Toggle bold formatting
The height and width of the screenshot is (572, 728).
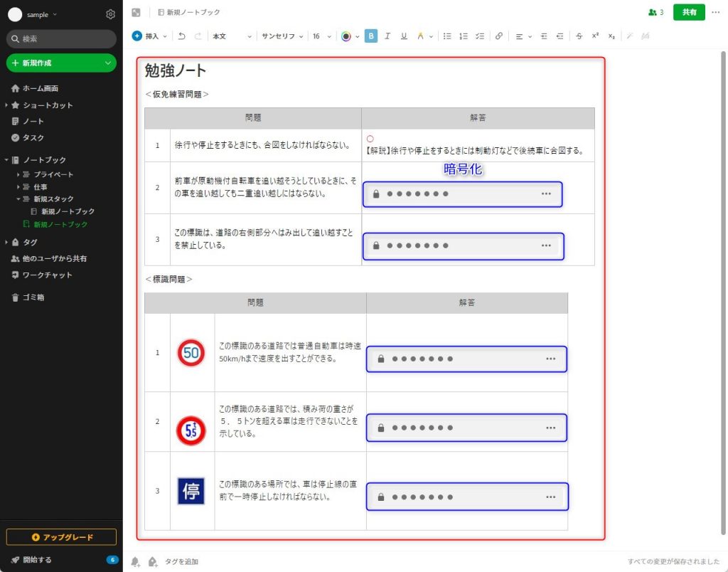coord(371,36)
